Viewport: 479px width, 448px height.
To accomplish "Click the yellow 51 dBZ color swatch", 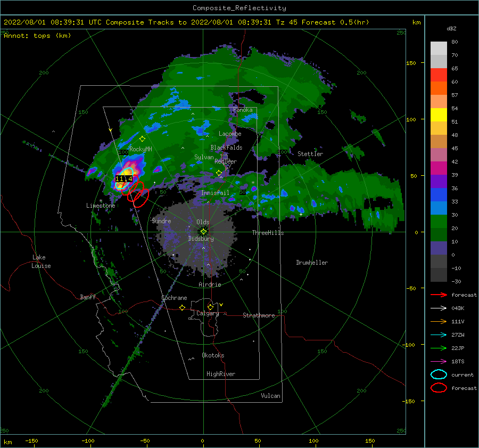I will tap(439, 115).
